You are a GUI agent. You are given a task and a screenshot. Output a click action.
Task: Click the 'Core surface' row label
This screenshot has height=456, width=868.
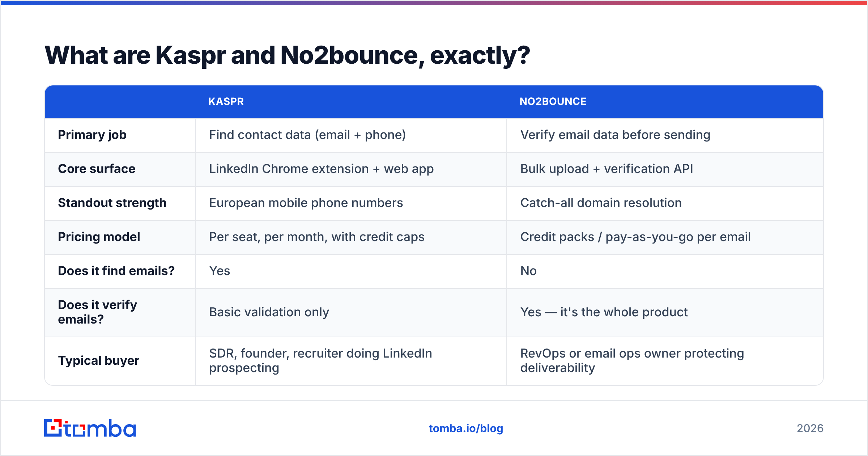[97, 169]
